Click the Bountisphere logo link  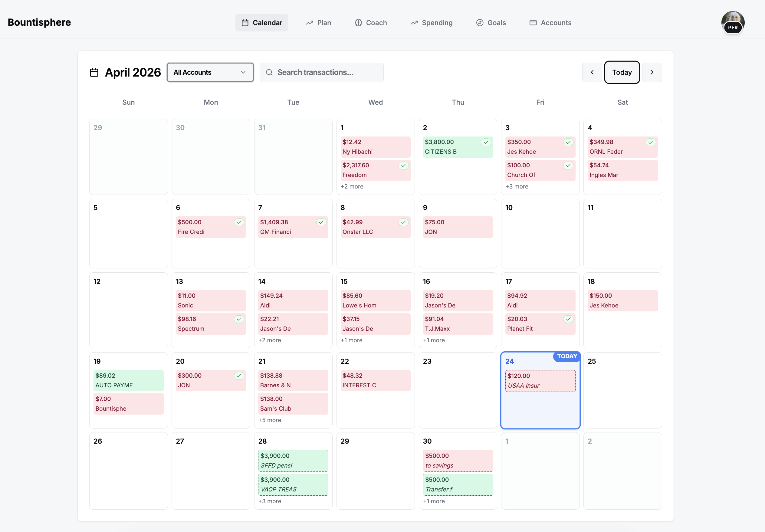click(x=39, y=22)
